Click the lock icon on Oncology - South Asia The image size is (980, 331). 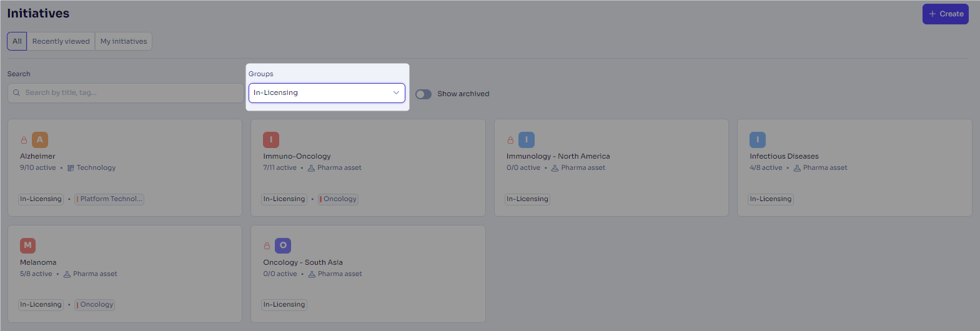(267, 246)
